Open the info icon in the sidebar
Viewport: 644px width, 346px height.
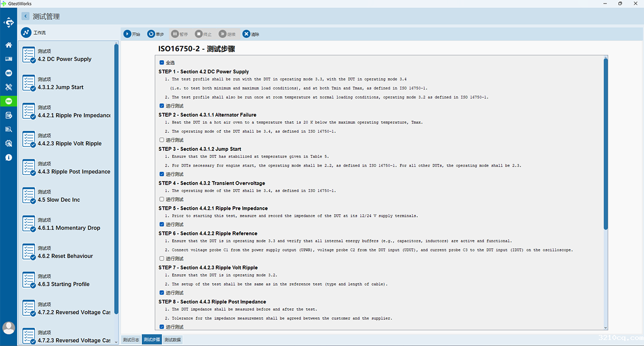coord(9,157)
